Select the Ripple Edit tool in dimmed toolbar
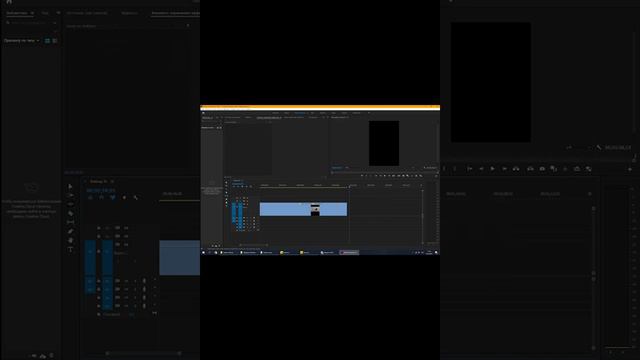Image resolution: width=640 pixels, height=360 pixels. (70, 204)
